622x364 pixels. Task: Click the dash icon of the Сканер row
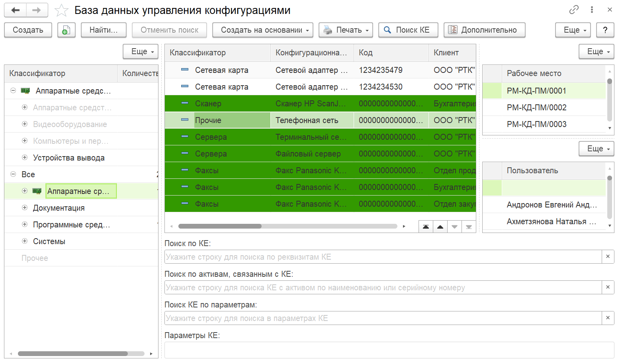click(x=185, y=103)
